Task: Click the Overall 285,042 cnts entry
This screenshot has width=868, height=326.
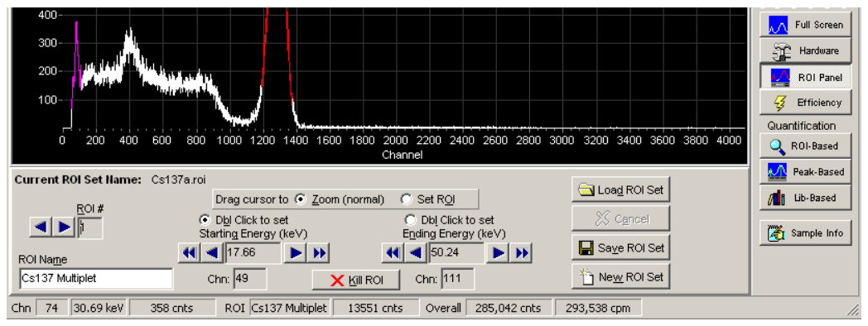Action: [509, 308]
